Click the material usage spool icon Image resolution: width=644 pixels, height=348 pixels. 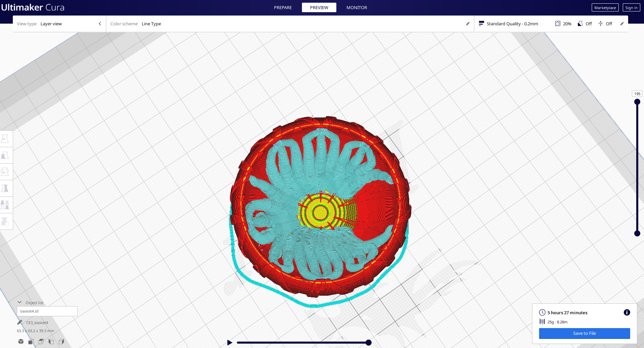[542, 322]
